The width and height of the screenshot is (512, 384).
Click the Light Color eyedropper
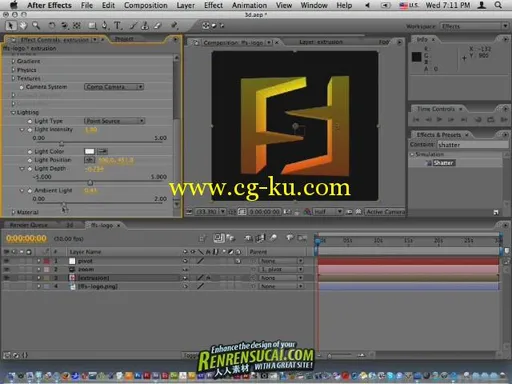click(x=102, y=151)
